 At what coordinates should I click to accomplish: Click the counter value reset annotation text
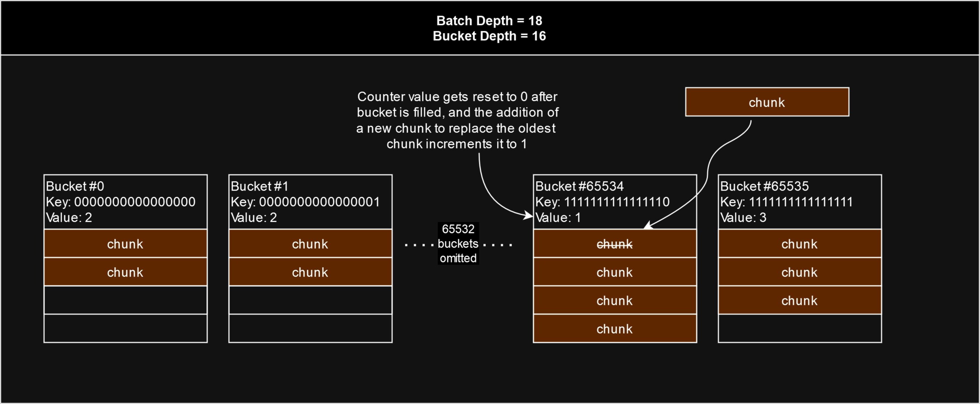(x=457, y=120)
